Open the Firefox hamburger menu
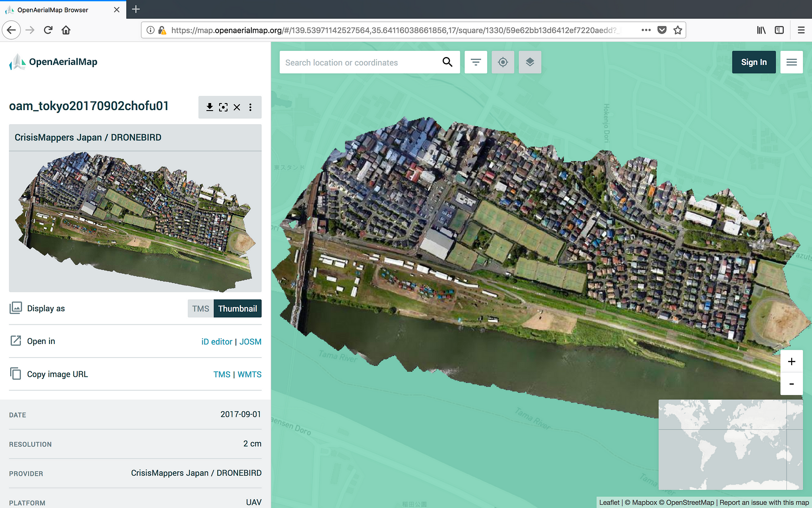 click(x=801, y=30)
